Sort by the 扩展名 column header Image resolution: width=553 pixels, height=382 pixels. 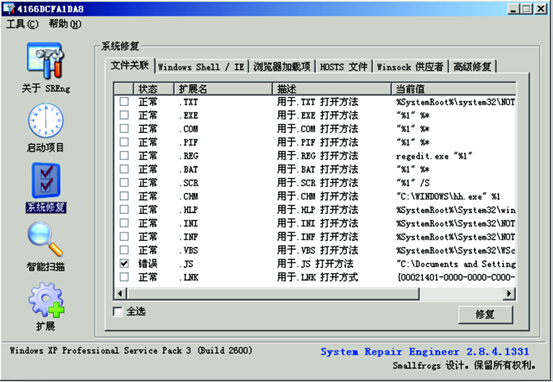pos(223,89)
